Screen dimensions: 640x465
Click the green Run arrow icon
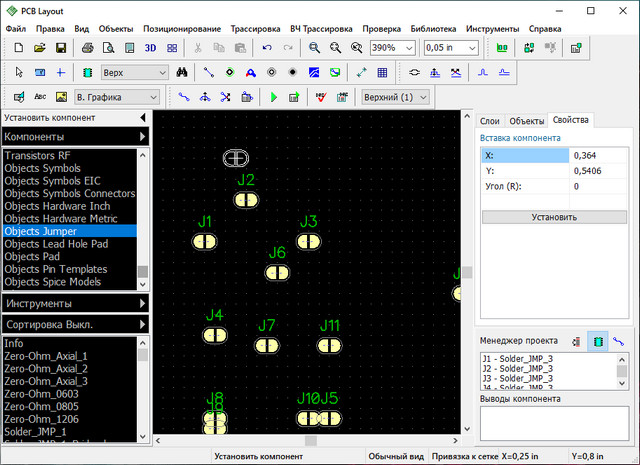273,97
